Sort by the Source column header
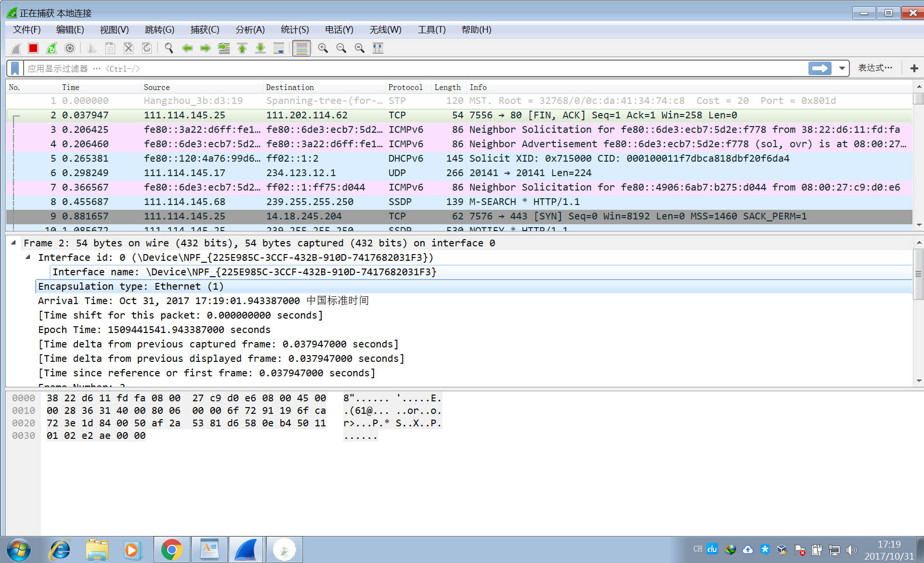The width and height of the screenshot is (924, 563). [x=202, y=87]
